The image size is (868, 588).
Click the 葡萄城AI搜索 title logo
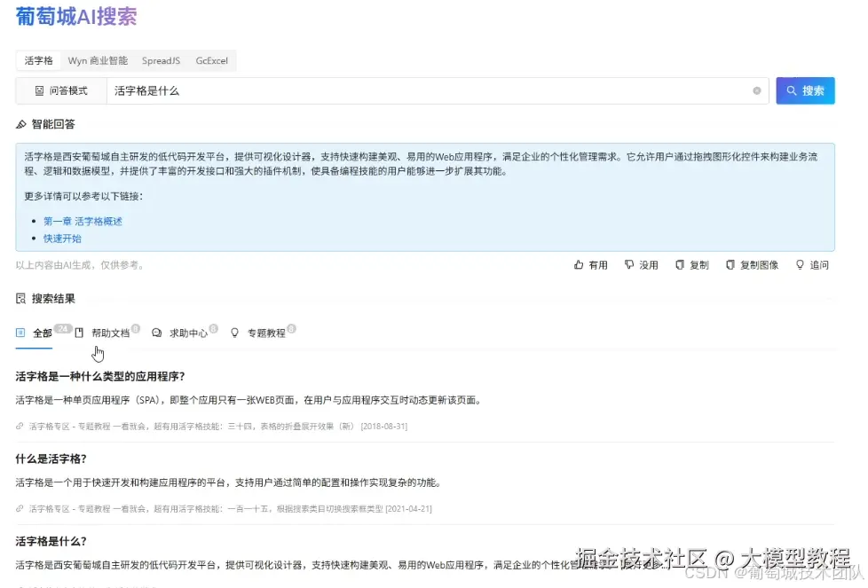point(76,17)
